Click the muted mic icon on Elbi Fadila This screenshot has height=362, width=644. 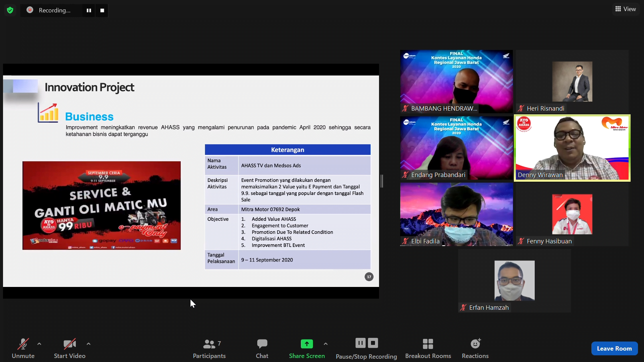point(405,241)
